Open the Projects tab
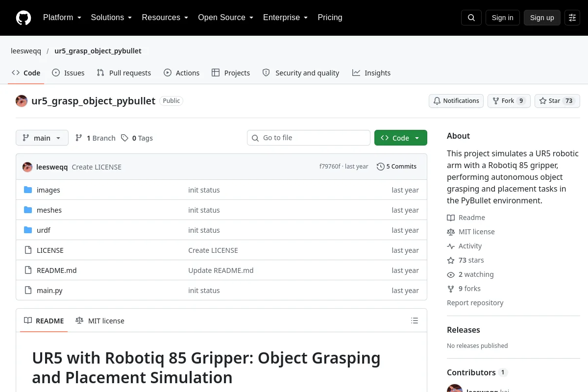The image size is (588, 392). (231, 73)
